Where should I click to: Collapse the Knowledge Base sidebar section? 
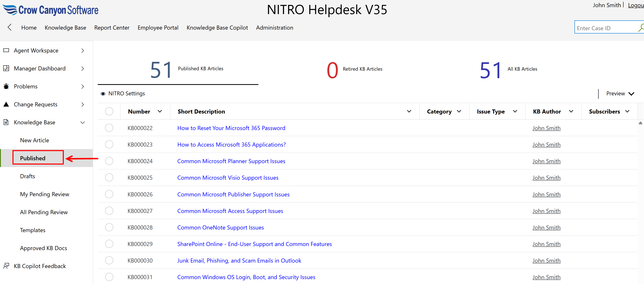click(x=83, y=122)
